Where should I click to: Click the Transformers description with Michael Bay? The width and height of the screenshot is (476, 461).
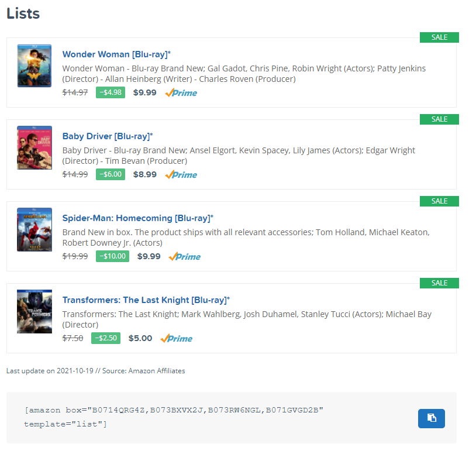pos(247,319)
